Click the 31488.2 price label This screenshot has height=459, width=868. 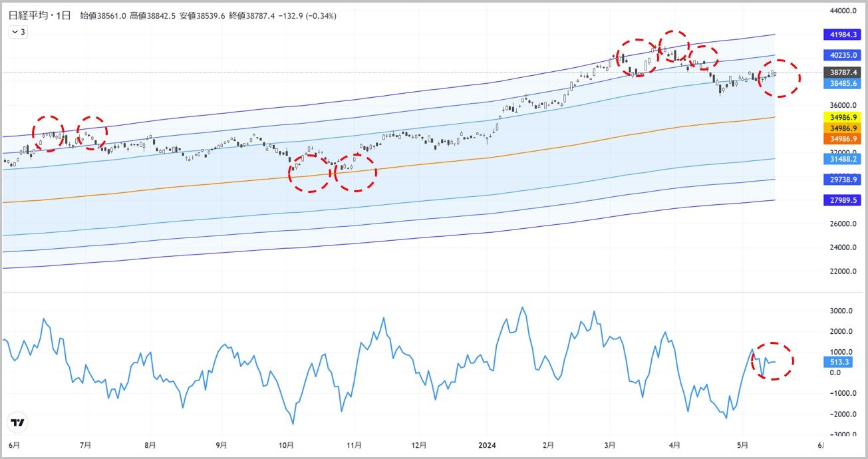coord(843,159)
